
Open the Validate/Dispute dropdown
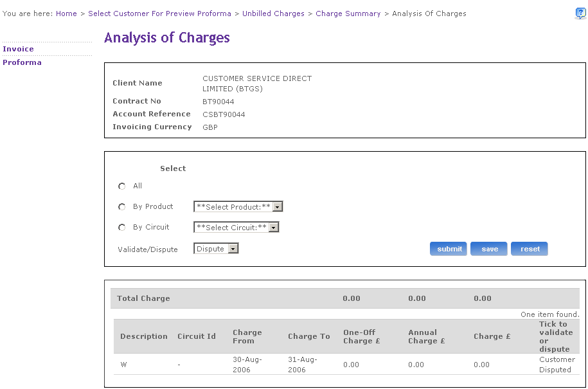[x=216, y=249]
